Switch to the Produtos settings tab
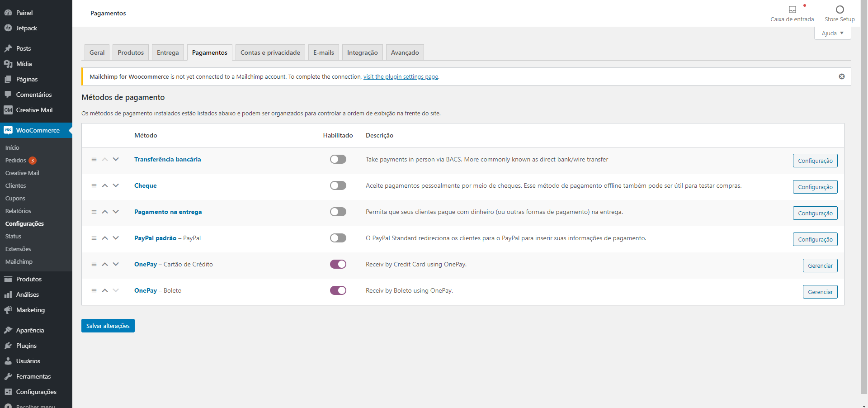Screen dimensions: 868x408 tap(131, 52)
